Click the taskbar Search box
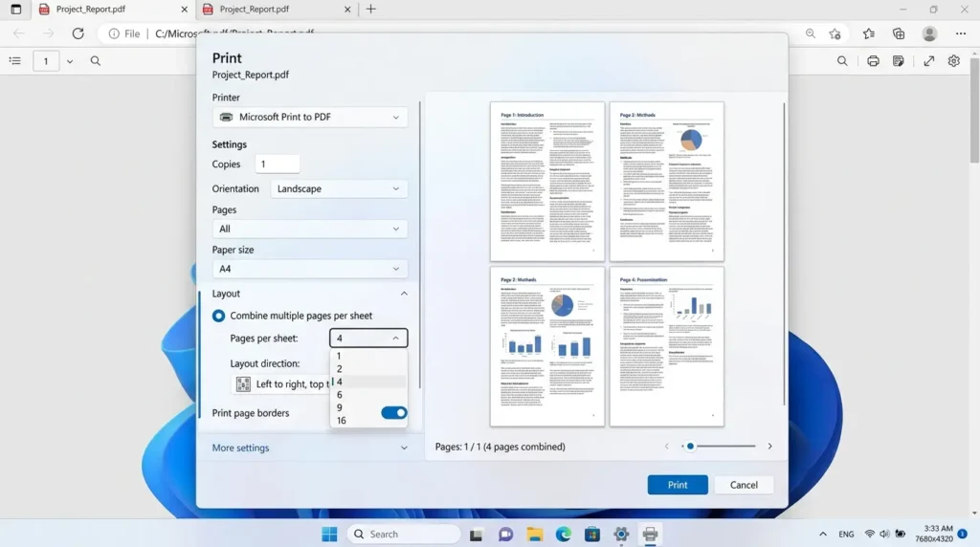Viewport: 980px width, 547px height. [x=404, y=534]
